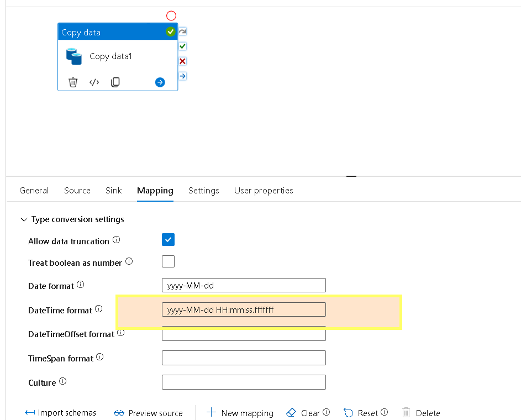The width and height of the screenshot is (521, 420).
Task: Click the Copy data1 activity name
Action: click(x=110, y=56)
